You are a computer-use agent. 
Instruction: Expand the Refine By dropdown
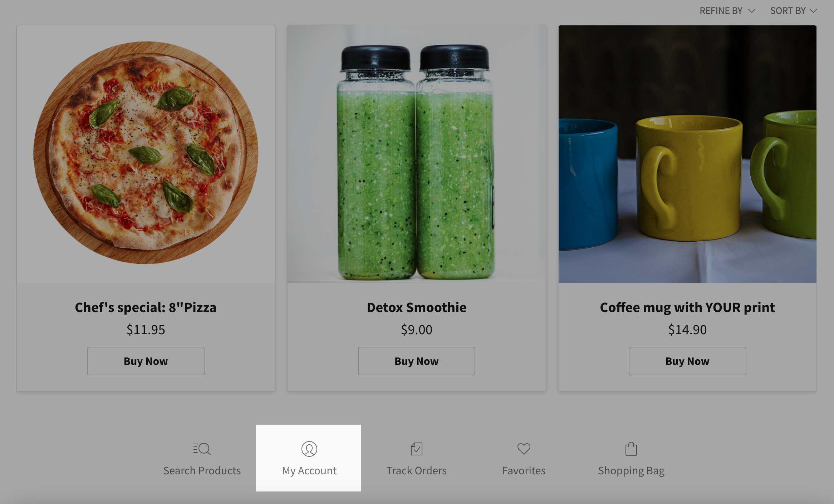point(727,11)
